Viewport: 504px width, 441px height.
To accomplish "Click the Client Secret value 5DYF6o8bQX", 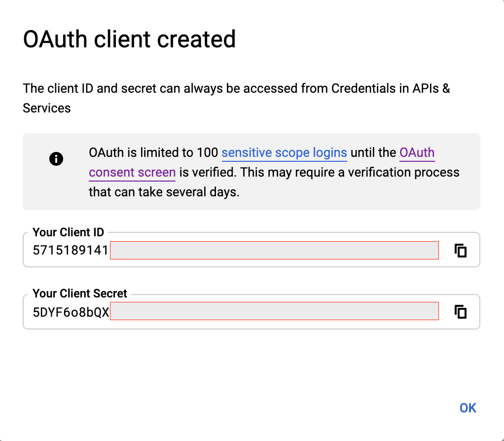I will (x=71, y=312).
